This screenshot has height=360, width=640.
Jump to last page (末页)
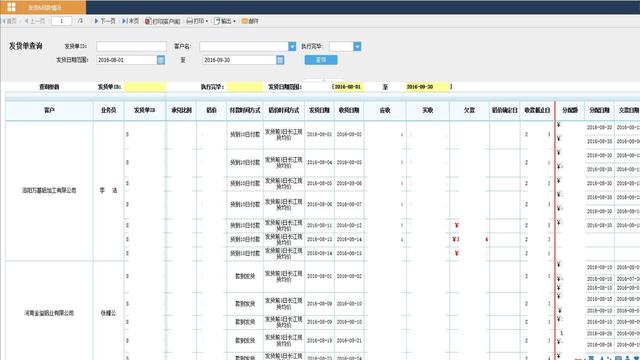[130, 21]
